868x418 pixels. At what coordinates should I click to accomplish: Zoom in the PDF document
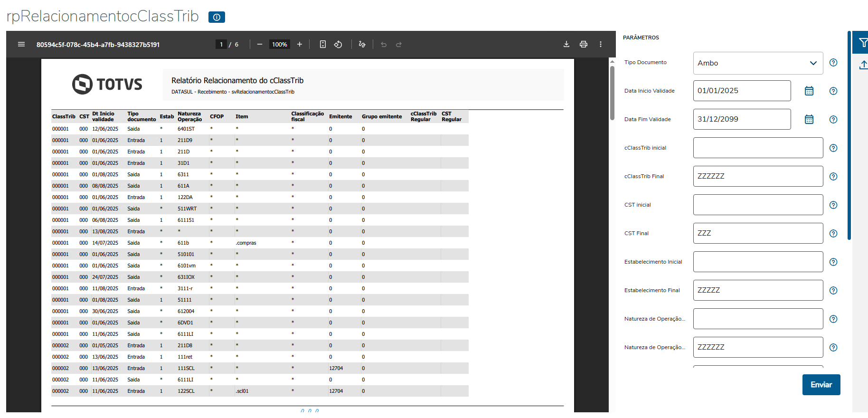tap(300, 44)
